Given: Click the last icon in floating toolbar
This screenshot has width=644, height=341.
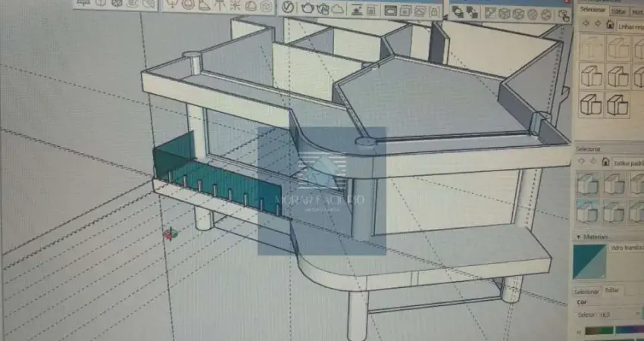Looking at the screenshot, I should [563, 14].
